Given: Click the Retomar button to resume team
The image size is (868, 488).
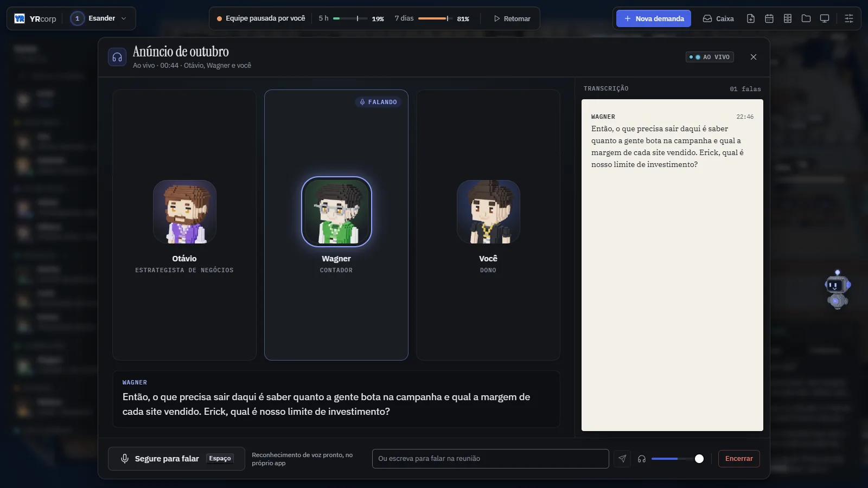Looking at the screenshot, I should (x=512, y=18).
